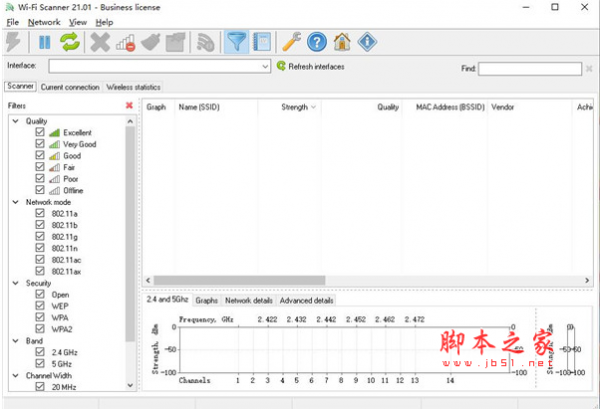Screen dimensions: 600x409
Task: Toggle the Fair quality checkbox
Action: pos(40,167)
